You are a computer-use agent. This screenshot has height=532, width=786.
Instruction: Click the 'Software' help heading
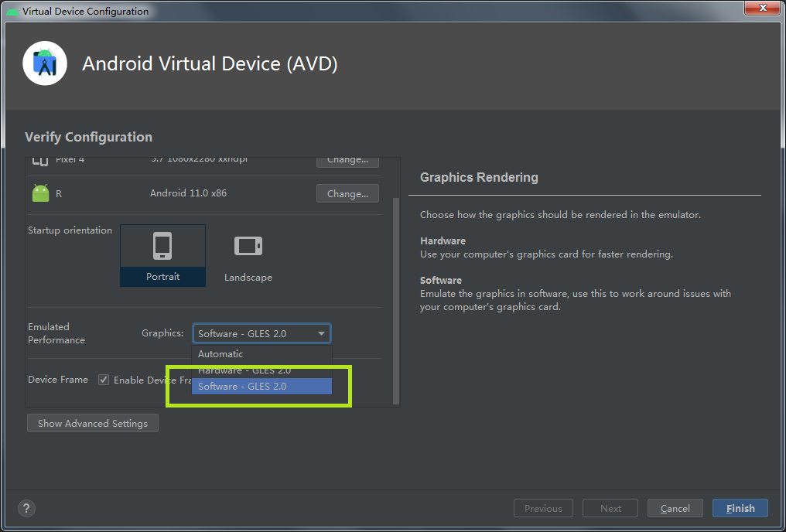(441, 281)
